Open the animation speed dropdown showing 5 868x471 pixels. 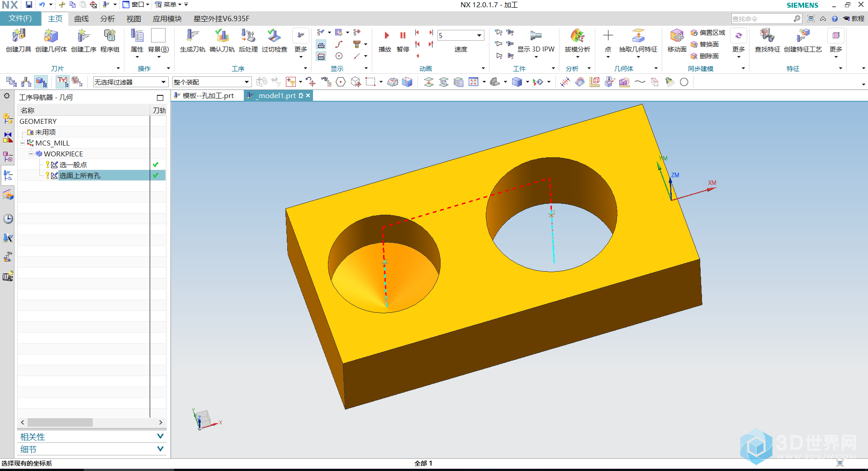[479, 35]
